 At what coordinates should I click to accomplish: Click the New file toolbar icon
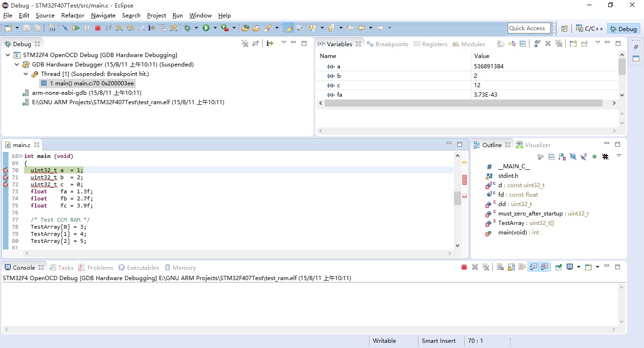coord(8,28)
